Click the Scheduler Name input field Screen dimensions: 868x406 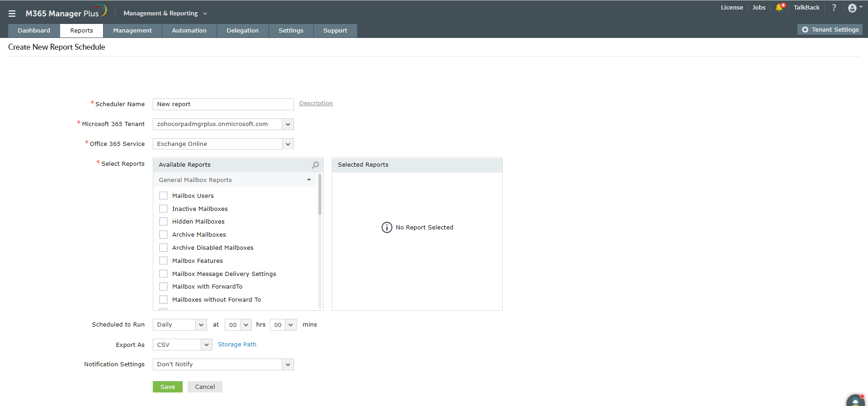223,104
